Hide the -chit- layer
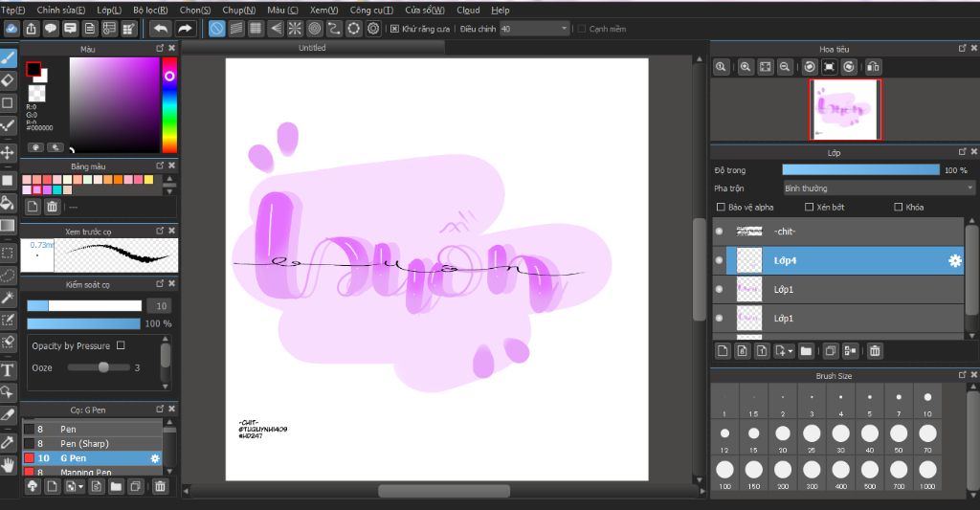 coord(720,232)
